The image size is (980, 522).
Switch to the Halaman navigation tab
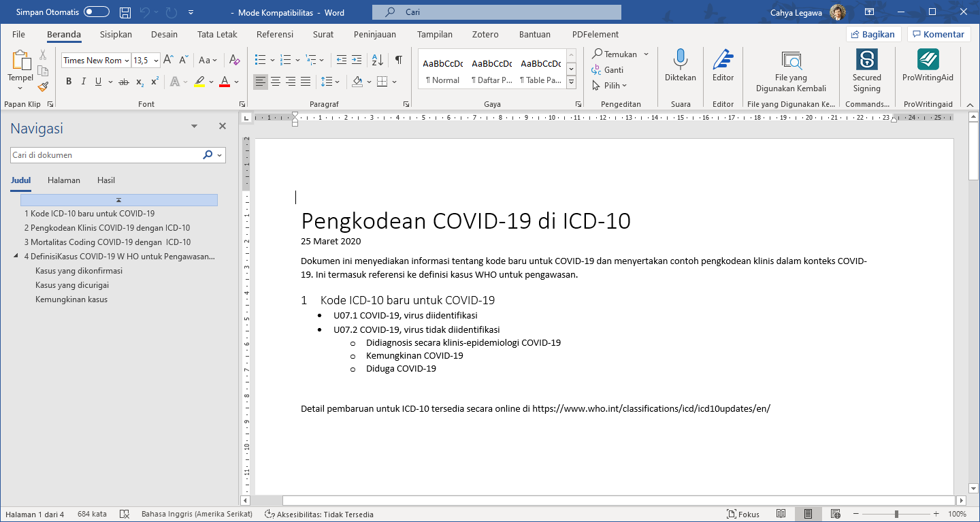[x=64, y=180]
